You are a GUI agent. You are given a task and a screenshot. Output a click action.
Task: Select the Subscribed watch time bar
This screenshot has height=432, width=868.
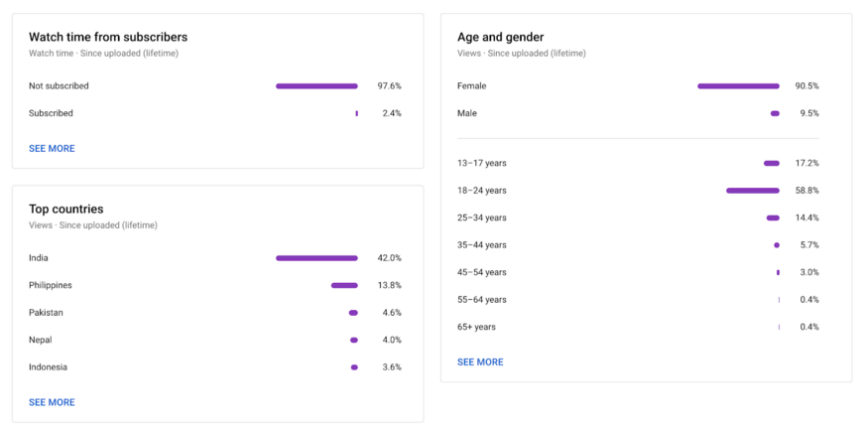click(x=356, y=113)
